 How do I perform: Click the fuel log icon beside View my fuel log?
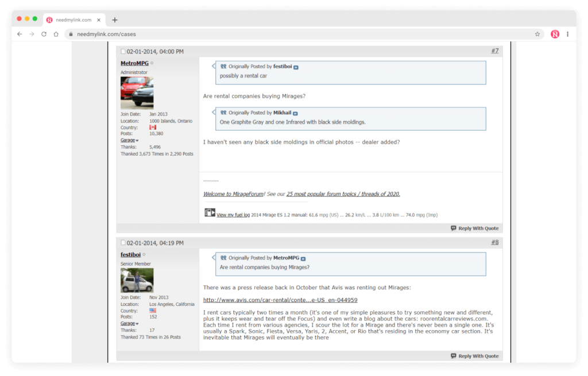(209, 212)
